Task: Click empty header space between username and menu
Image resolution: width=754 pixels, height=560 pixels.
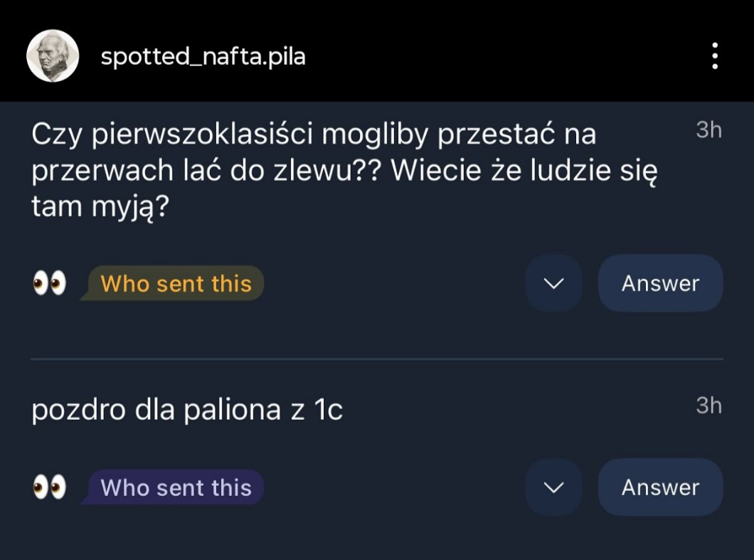Action: pos(498,56)
